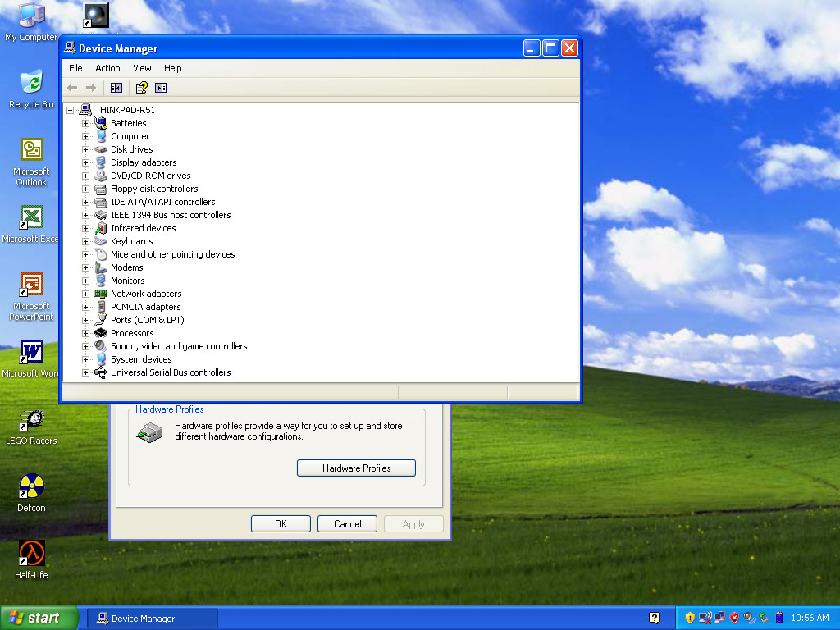Click the Device Manager taskbar button

pyautogui.click(x=152, y=619)
